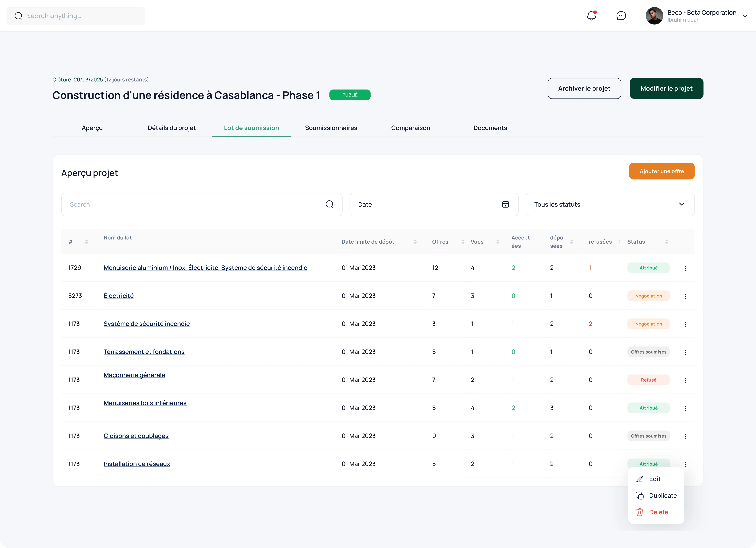This screenshot has width=756, height=548.
Task: Click the magnifier in the table search bar
Action: [x=329, y=204]
